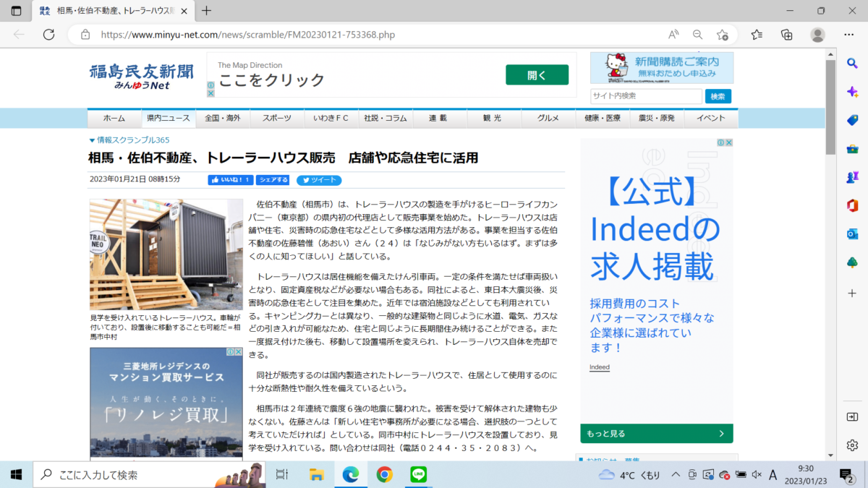Viewport: 868px width, 488px height.
Task: Show hidden system tray icons chevron
Action: 676,475
